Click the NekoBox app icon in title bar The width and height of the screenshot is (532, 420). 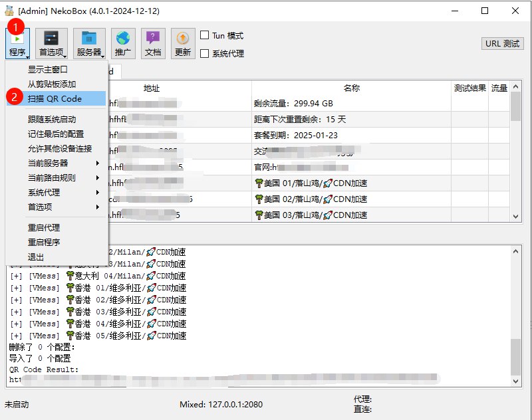click(9, 11)
